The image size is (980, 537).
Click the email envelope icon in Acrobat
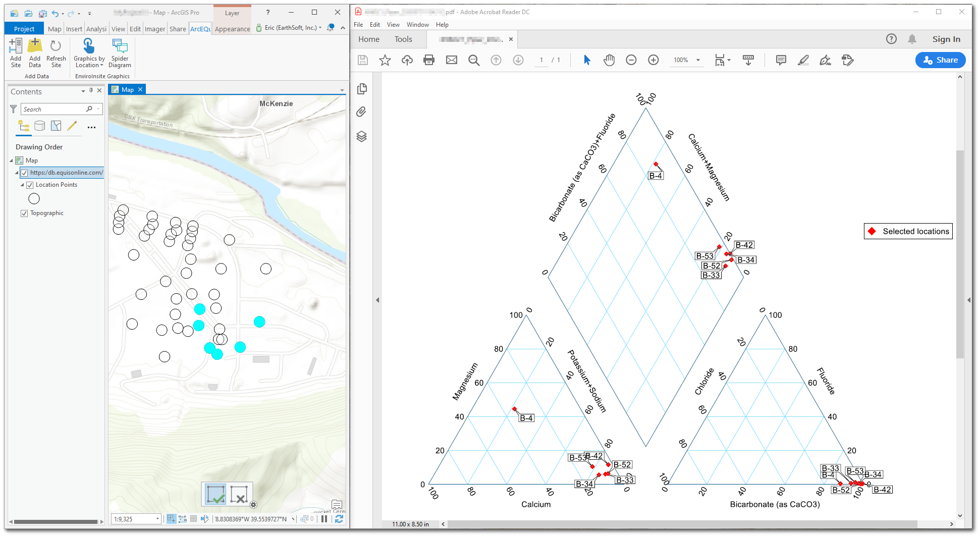(x=452, y=61)
